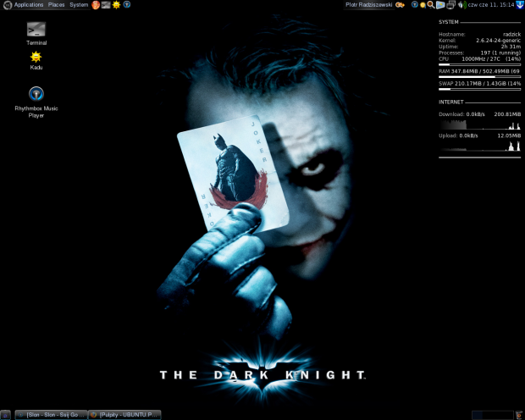Open the Kadu desktop icon

(x=36, y=60)
